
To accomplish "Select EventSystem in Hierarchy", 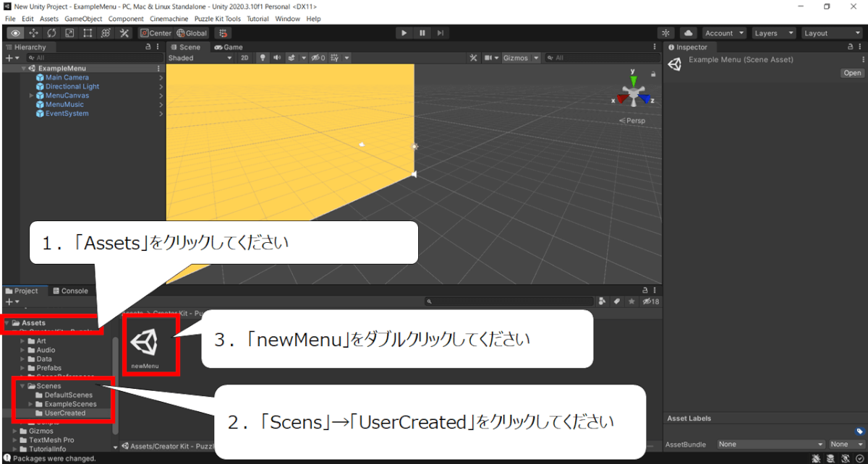I will (67, 113).
